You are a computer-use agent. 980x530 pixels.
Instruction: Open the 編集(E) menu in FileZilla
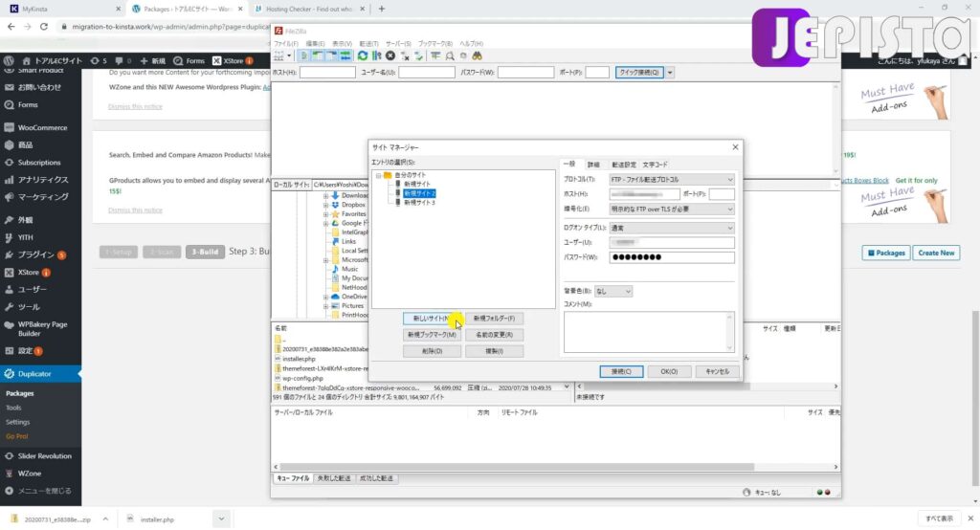[315, 44]
